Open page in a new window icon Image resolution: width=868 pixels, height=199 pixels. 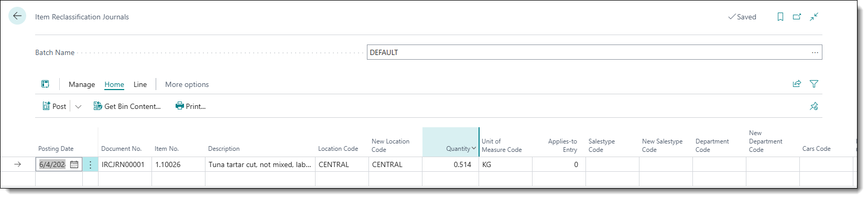click(797, 17)
